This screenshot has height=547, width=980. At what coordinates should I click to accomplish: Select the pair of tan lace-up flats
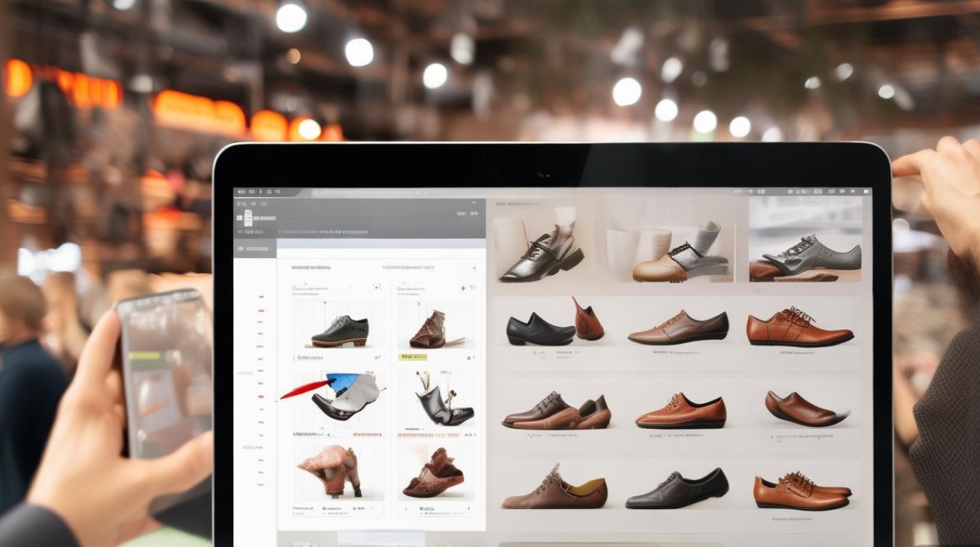click(x=802, y=489)
